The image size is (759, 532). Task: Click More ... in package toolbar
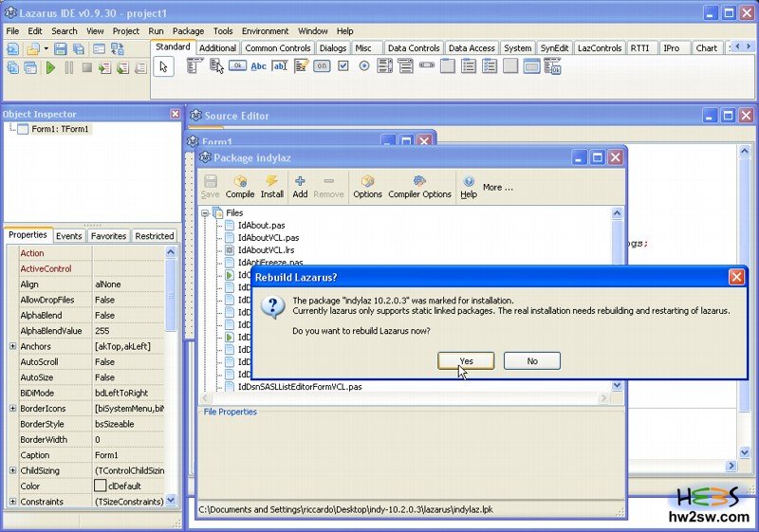point(497,187)
